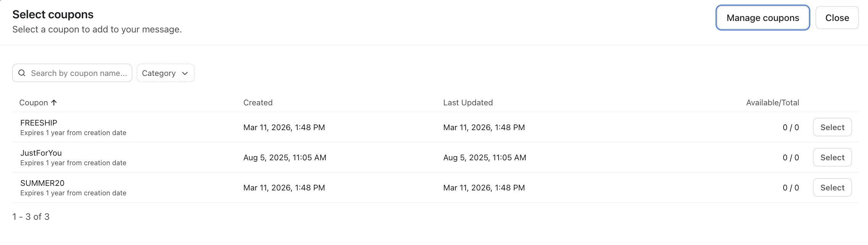Click the JustForYou created date Aug 5, 2025
Image resolution: width=868 pixels, height=245 pixels.
click(285, 158)
